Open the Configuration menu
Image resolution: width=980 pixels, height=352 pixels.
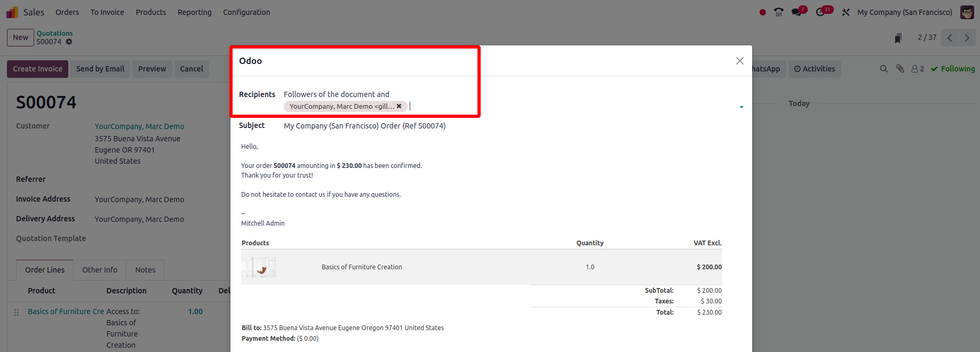[x=246, y=12]
